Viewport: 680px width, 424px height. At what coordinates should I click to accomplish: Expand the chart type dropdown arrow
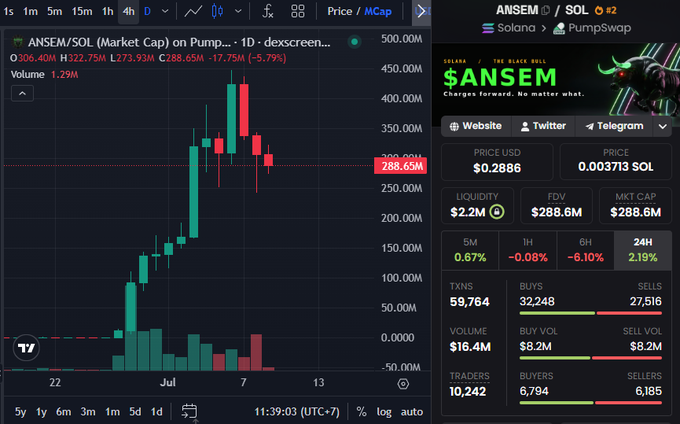coord(238,11)
